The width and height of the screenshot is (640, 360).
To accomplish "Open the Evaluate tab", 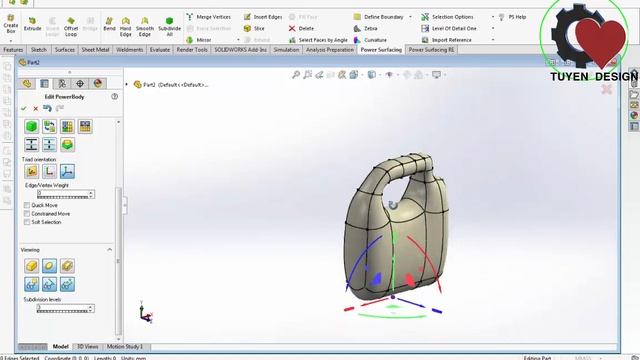I will point(160,50).
